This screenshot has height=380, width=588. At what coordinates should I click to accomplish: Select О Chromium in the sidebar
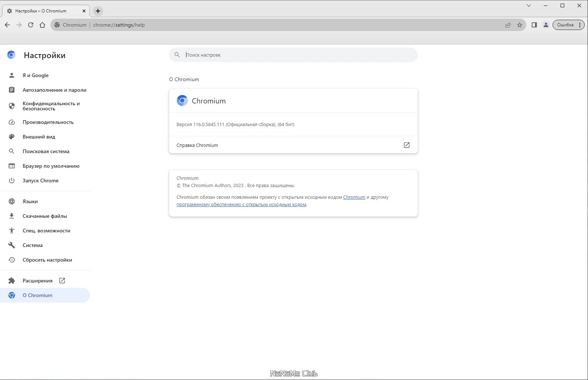click(37, 295)
